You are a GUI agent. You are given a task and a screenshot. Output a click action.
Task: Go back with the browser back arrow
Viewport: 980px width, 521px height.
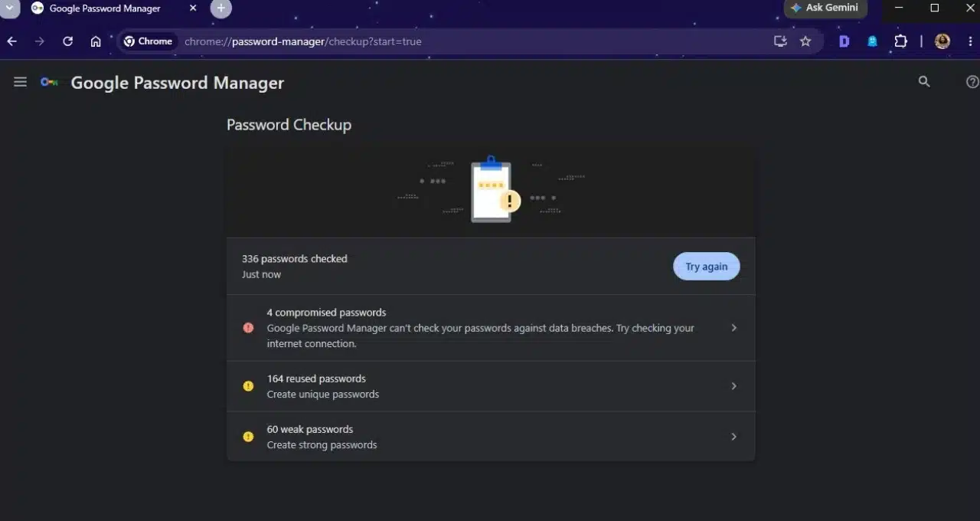point(11,41)
